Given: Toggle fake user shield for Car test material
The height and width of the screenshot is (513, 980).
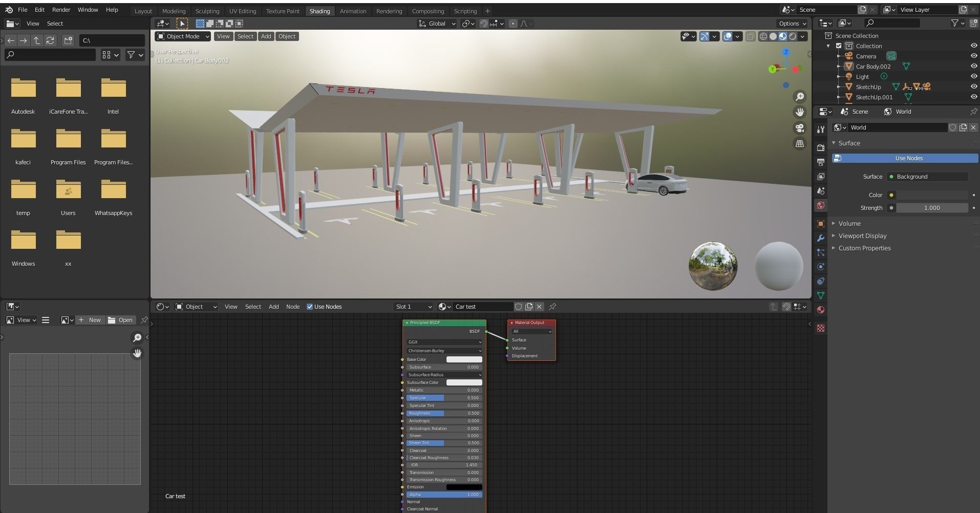Looking at the screenshot, I should [x=518, y=307].
